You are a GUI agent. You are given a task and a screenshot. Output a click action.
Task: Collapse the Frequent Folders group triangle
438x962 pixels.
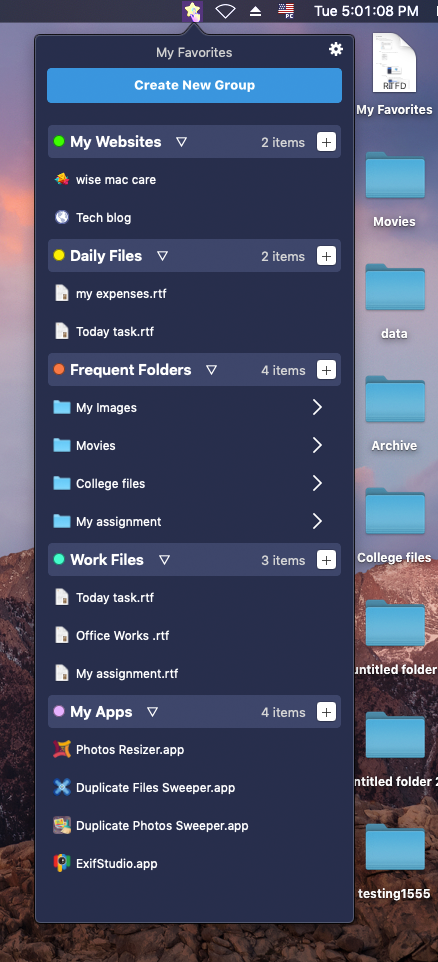(x=211, y=370)
